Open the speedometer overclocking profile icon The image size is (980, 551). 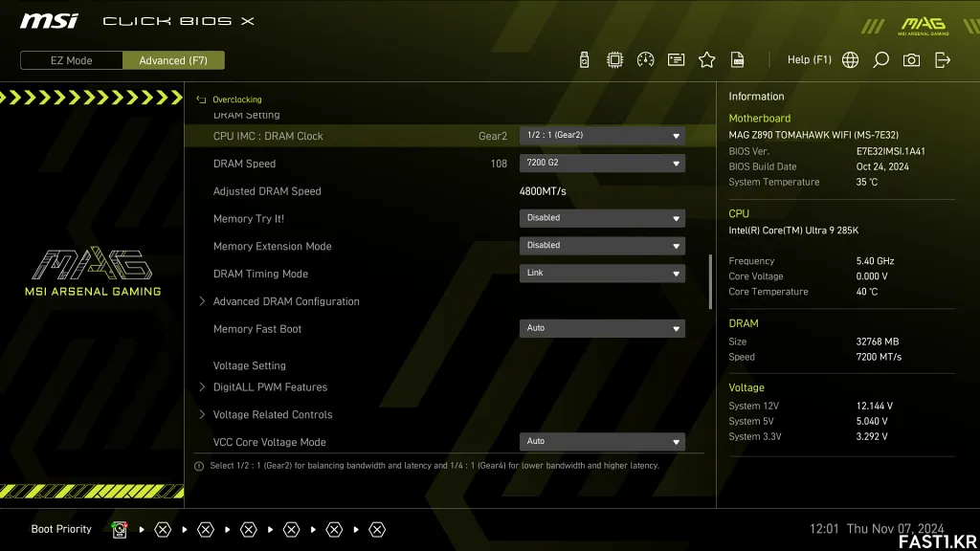646,60
